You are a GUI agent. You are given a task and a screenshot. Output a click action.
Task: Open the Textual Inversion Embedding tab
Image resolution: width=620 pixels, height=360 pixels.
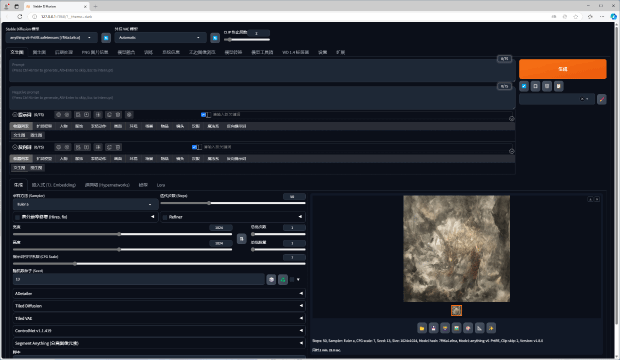pyautogui.click(x=54, y=185)
